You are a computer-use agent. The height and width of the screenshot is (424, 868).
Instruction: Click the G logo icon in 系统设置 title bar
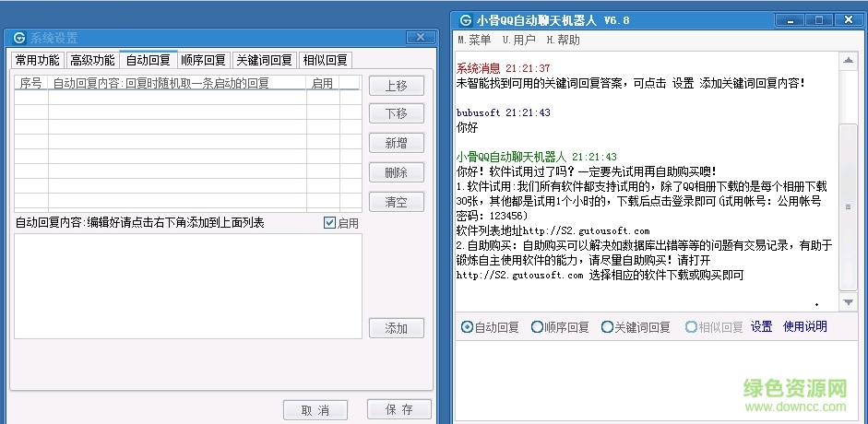[18, 38]
